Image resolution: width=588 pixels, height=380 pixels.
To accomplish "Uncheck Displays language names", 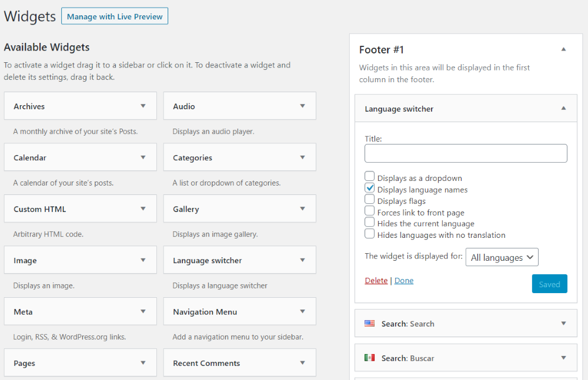I will pos(370,188).
